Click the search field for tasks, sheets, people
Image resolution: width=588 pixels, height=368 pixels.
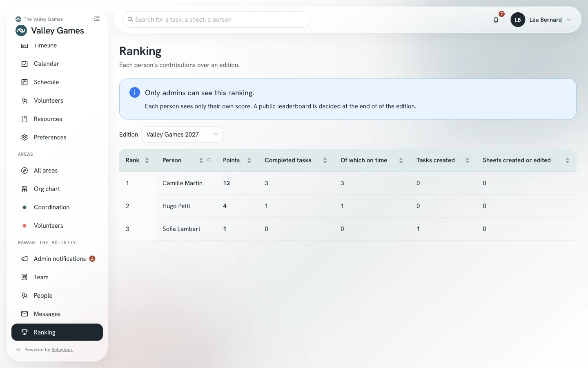[x=216, y=20]
